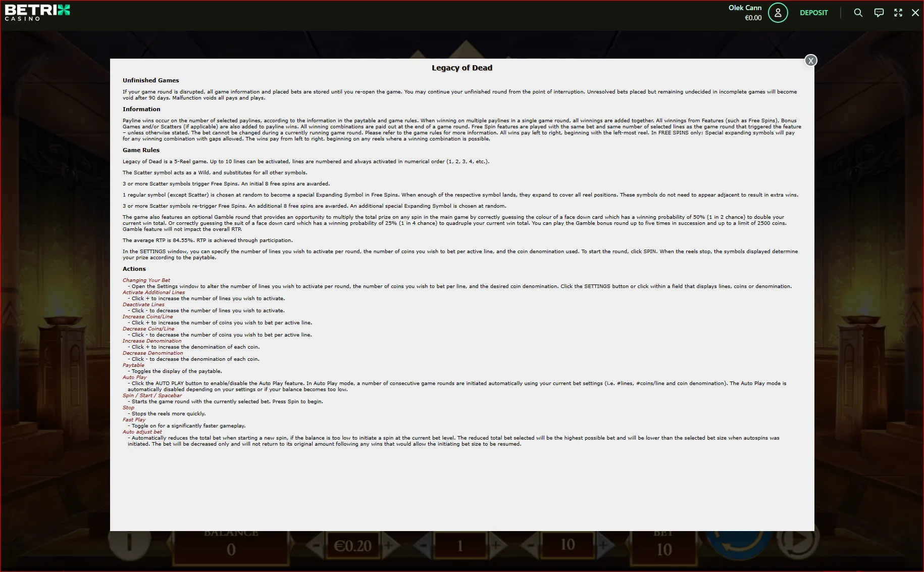Increase coins per line with plus
The image size is (924, 572).
coord(498,546)
